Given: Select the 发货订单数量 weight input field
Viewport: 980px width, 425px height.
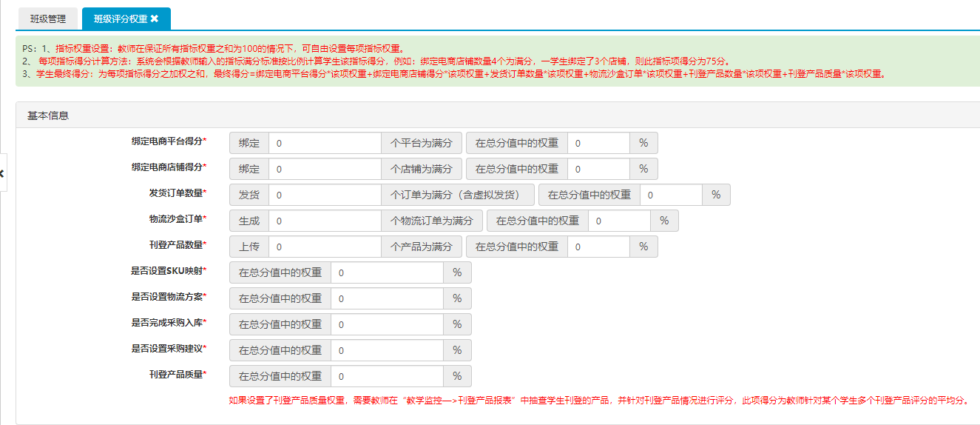Looking at the screenshot, I should point(671,195).
